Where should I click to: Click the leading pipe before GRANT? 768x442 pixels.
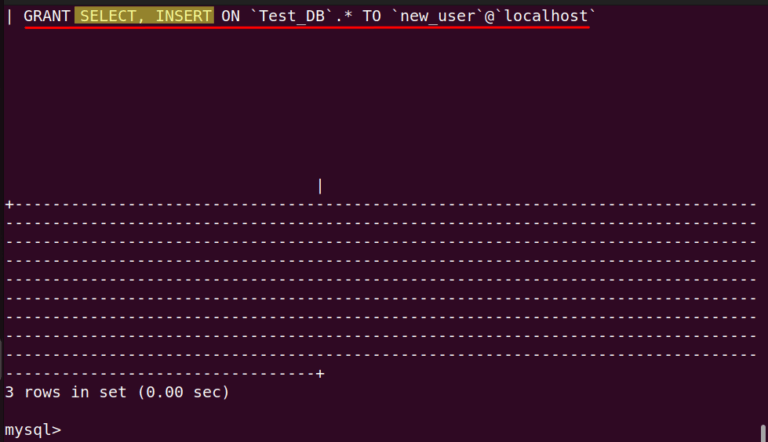[9, 16]
